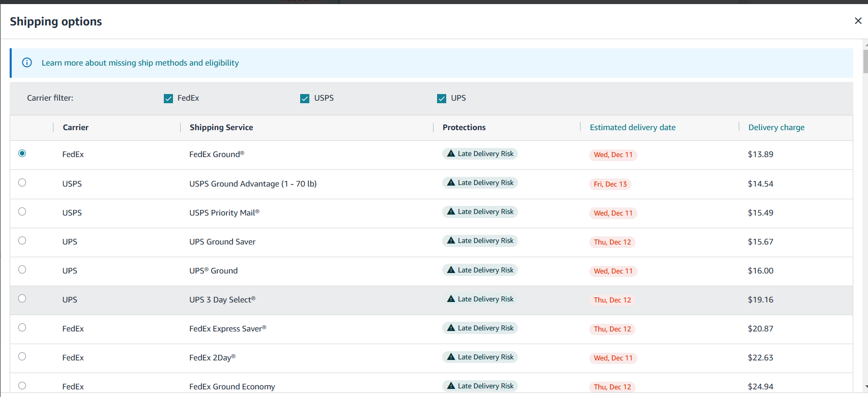
Task: Select UPS 3 Day Select radio button
Action: 22,298
